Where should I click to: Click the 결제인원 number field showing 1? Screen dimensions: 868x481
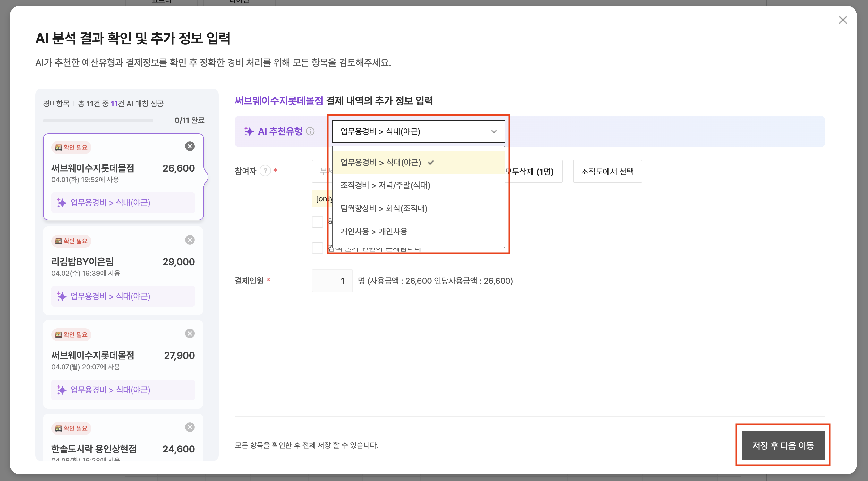(332, 281)
